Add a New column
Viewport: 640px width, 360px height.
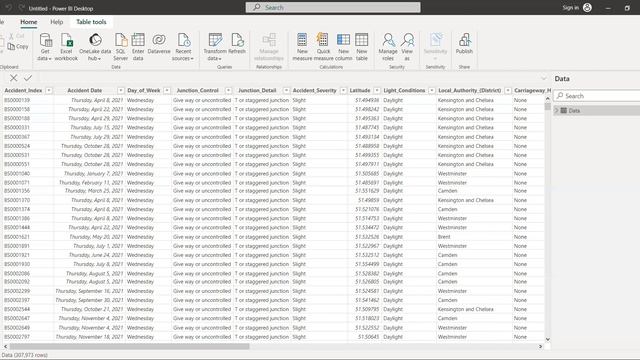coord(343,47)
